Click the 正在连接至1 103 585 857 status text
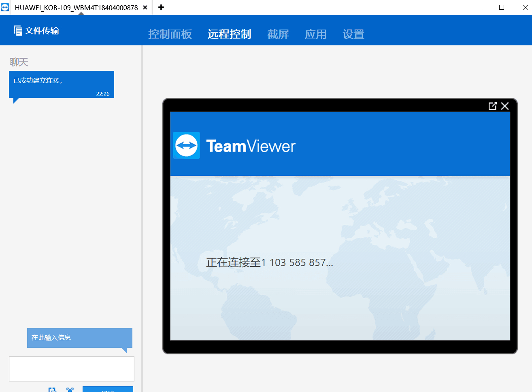Image resolution: width=532 pixels, height=392 pixels. (x=270, y=262)
